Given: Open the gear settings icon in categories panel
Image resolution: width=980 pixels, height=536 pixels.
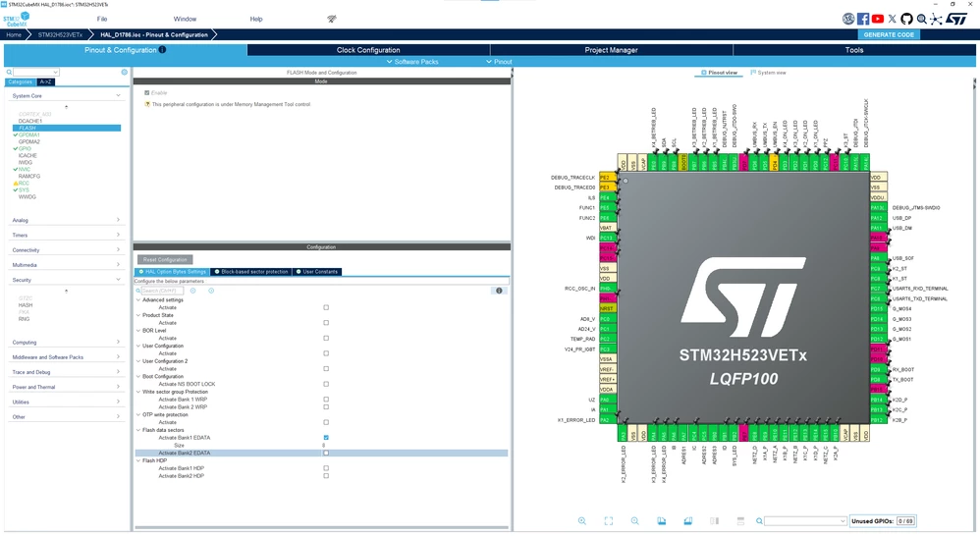Looking at the screenshot, I should (x=125, y=73).
